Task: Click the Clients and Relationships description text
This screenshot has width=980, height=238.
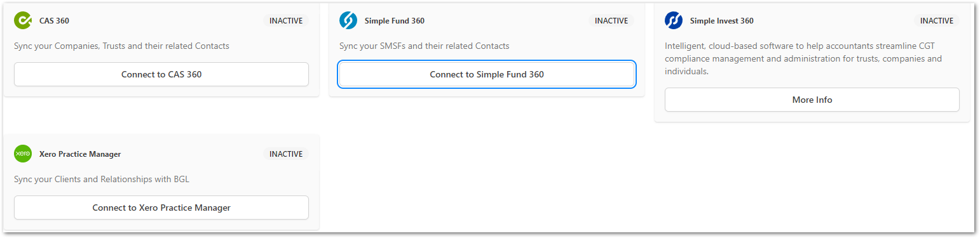Action: (102, 179)
